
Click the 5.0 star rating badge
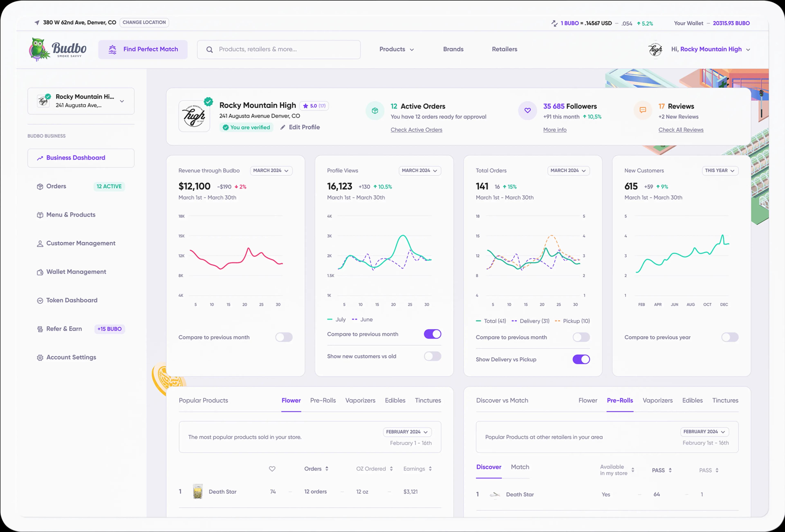point(314,106)
